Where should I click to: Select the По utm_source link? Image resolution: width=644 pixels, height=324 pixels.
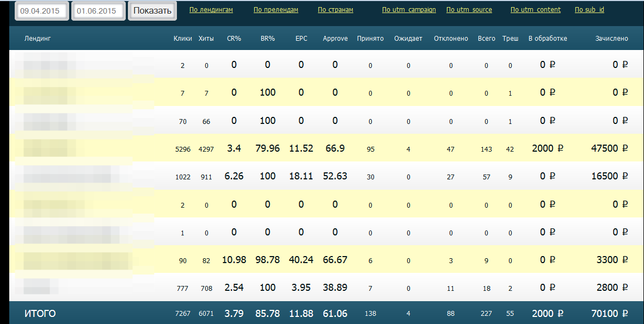469,10
